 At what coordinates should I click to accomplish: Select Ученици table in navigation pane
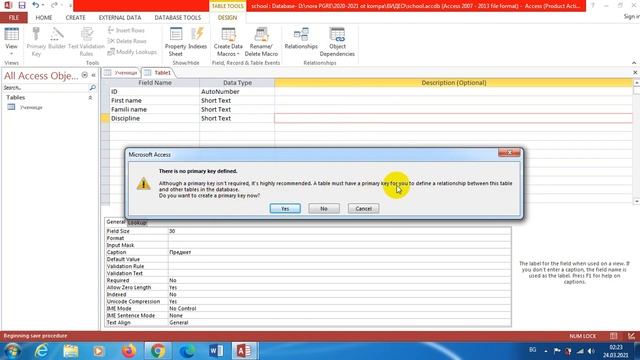pos(31,107)
